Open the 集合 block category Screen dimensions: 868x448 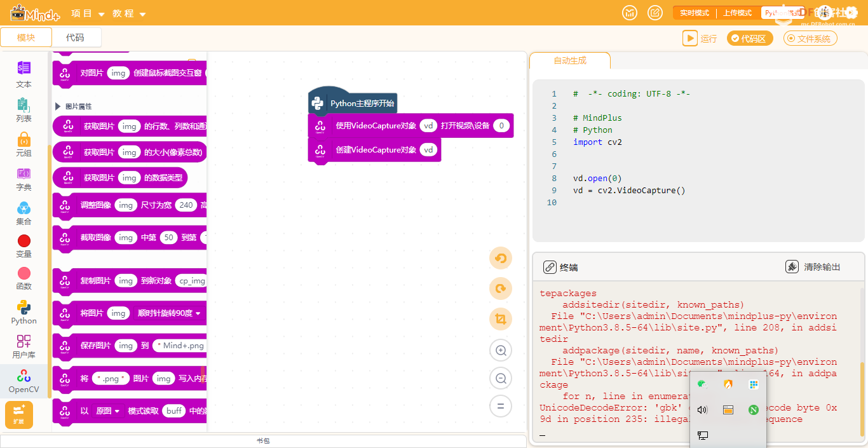(x=24, y=213)
